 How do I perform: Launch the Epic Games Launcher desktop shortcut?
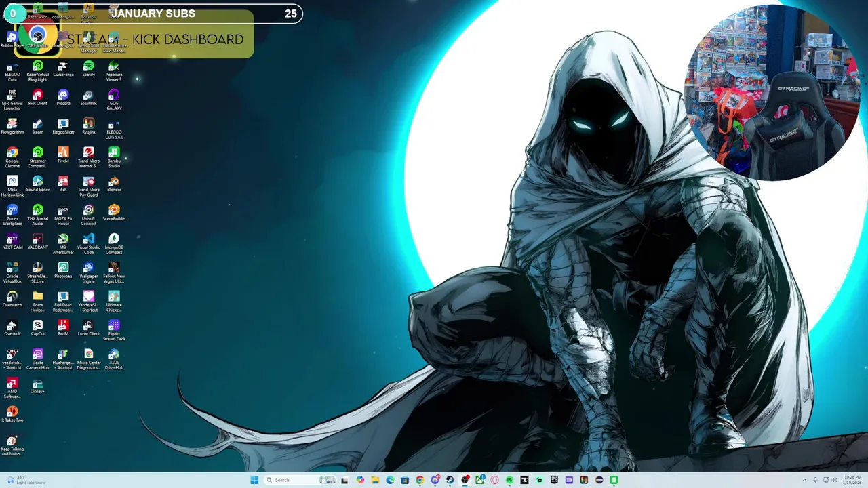(12, 100)
